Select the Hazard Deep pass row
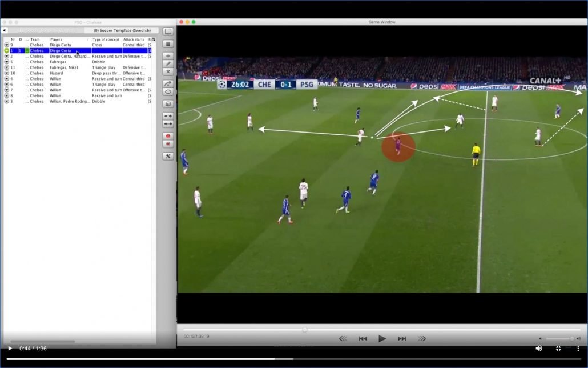Viewport: 588px width, 368px height. 77,73
